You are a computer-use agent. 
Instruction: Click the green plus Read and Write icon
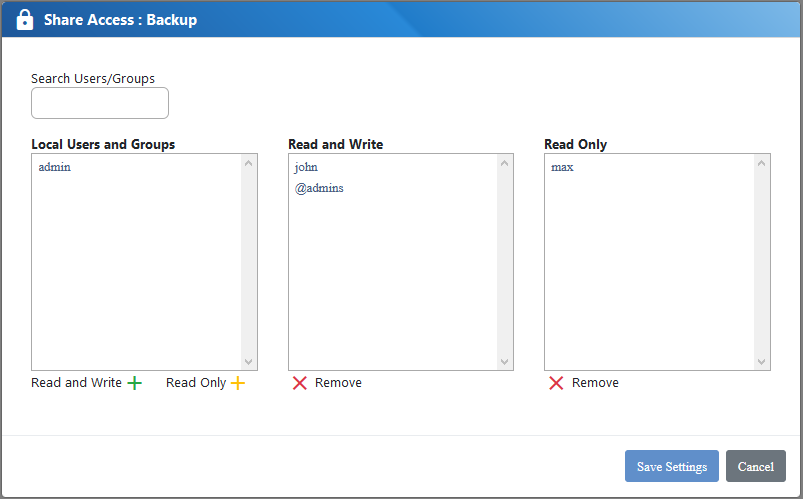point(134,383)
